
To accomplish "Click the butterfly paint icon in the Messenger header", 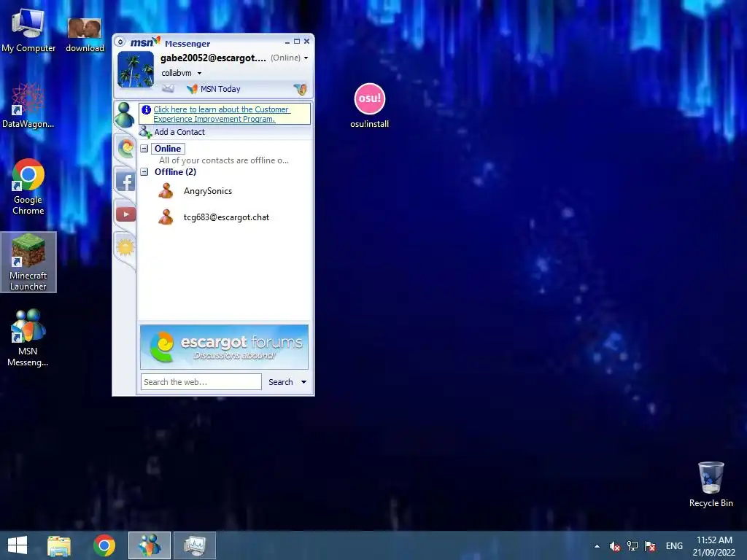I will click(300, 89).
